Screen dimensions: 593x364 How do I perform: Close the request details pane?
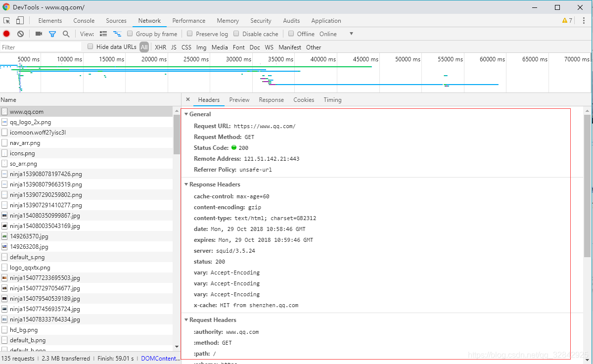(x=188, y=99)
